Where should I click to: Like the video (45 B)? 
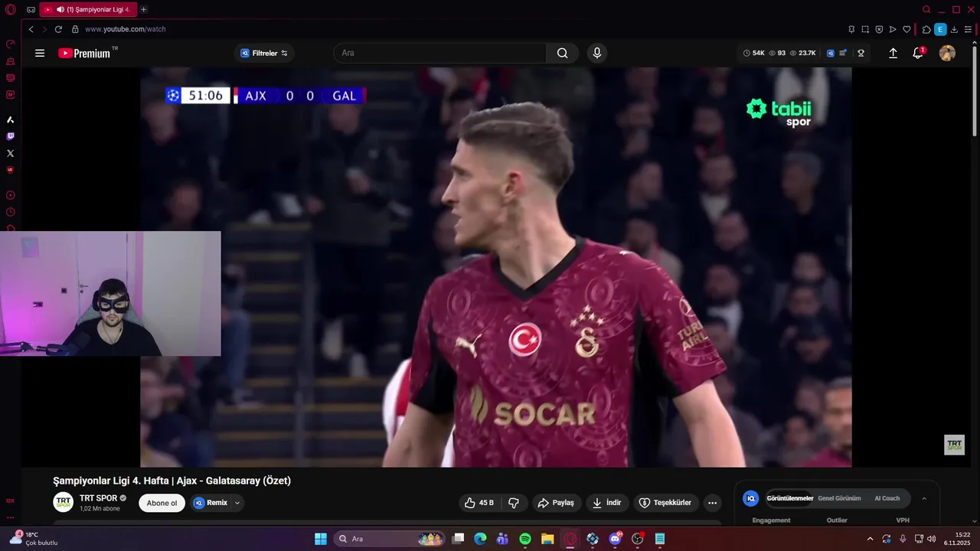point(479,503)
